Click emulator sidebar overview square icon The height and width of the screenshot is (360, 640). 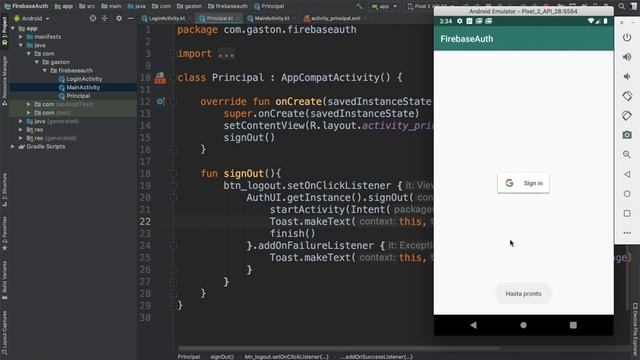[627, 213]
